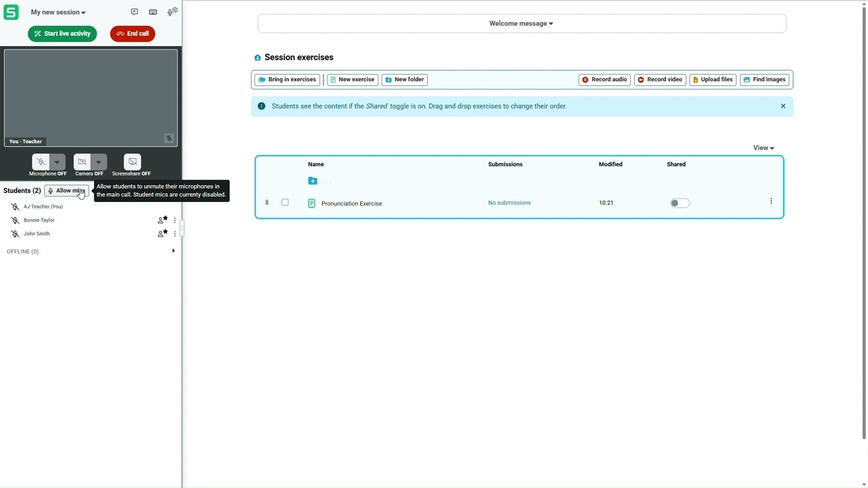The height and width of the screenshot is (488, 868).
Task: Upload files
Action: point(713,80)
